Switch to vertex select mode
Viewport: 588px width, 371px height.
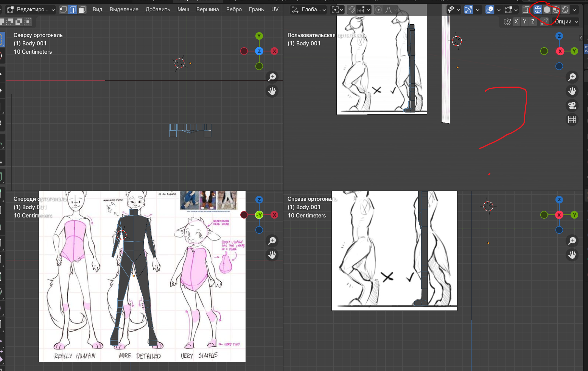64,9
